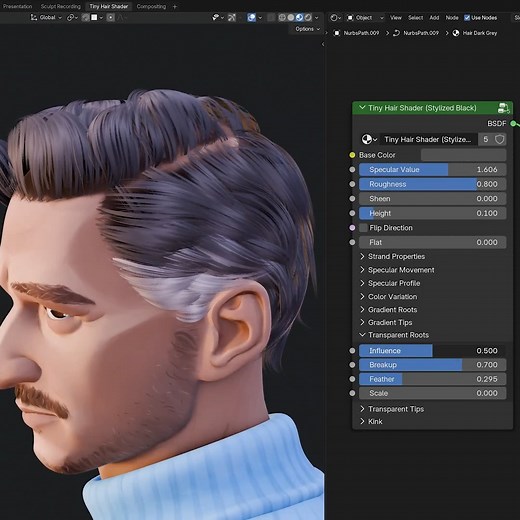Click the viewport sidebar collapse arrow
The image size is (520, 520).
click(323, 44)
